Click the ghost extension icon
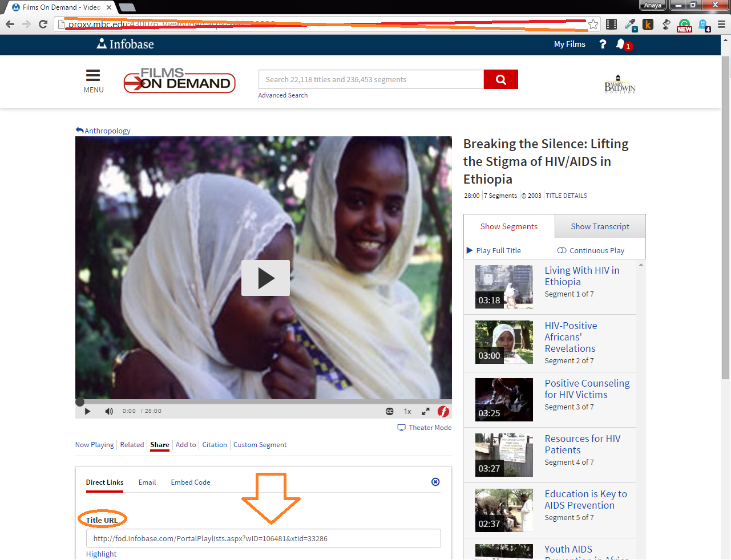The image size is (731, 560). point(703,25)
